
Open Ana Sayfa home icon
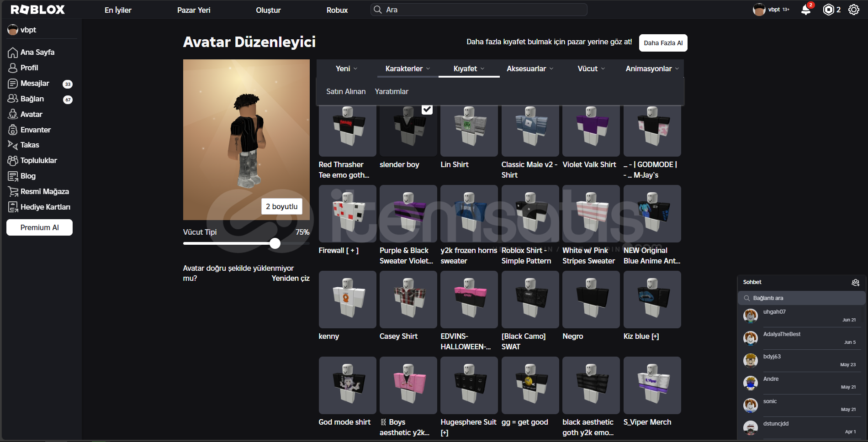(13, 53)
